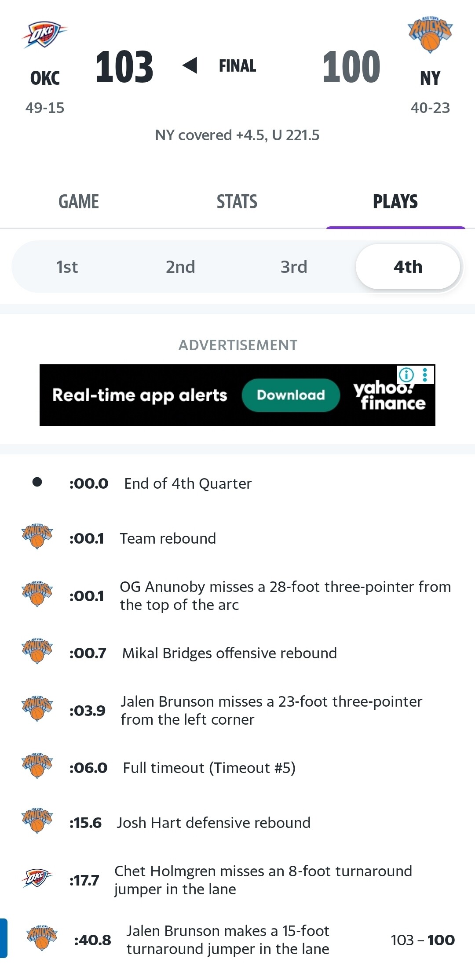Tap Knicks icon beside Team rebound play

37,537
